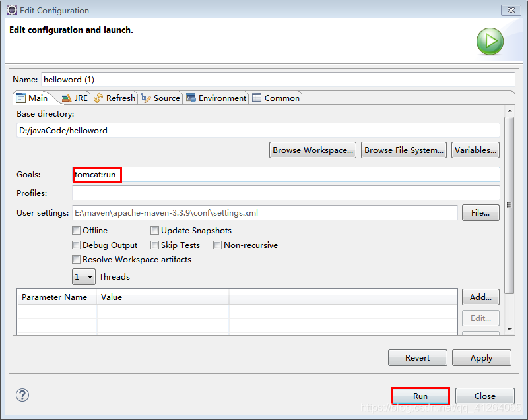Click the Browse File System button
The height and width of the screenshot is (420, 528).
[x=404, y=150]
